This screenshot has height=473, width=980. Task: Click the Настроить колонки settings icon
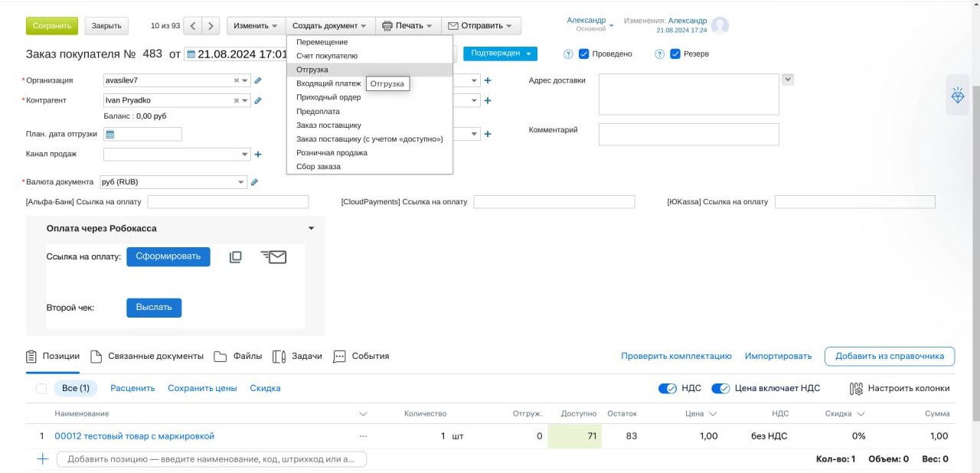(857, 389)
